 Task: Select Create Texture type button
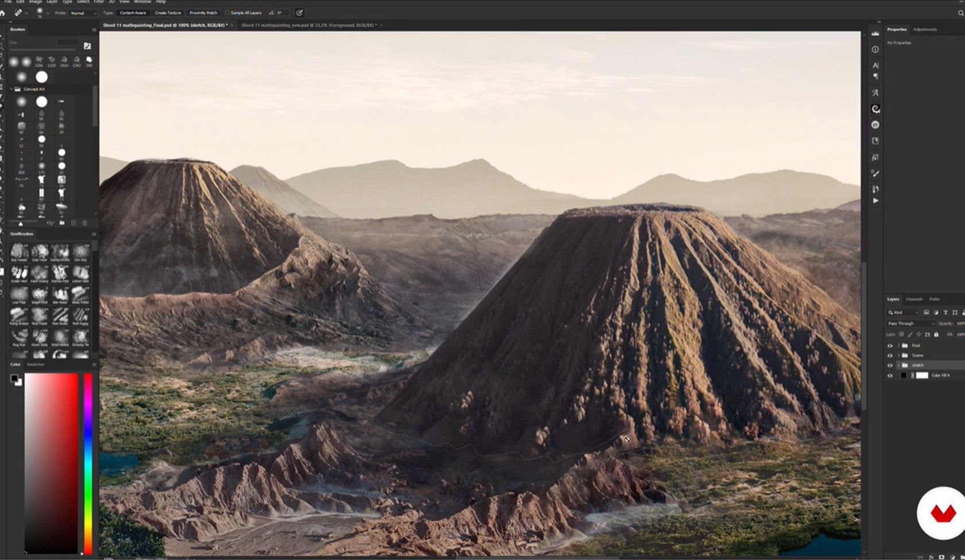click(168, 13)
